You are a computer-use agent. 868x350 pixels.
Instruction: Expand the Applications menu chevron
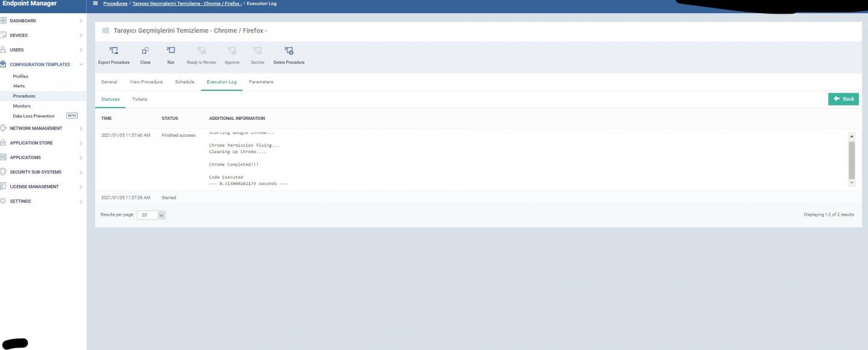81,157
